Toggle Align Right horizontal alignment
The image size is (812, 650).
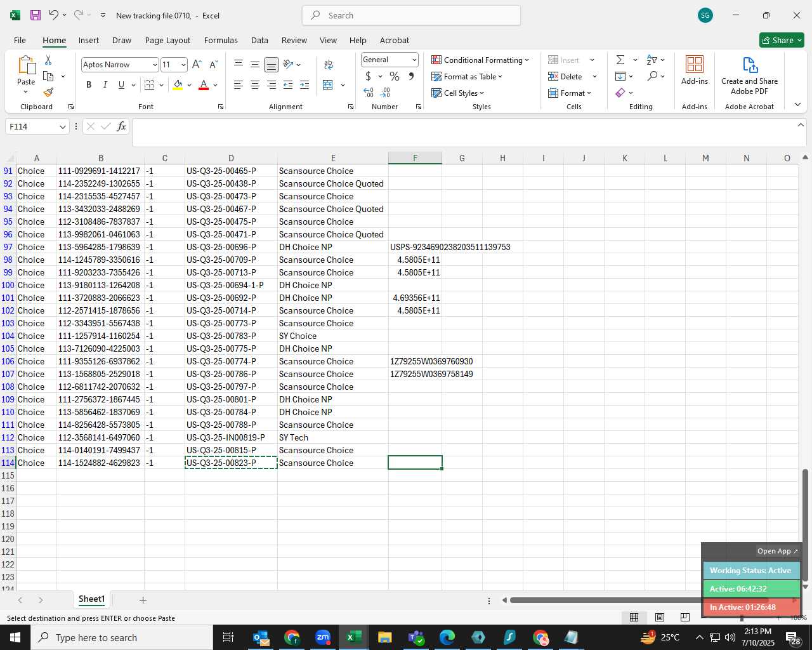[x=272, y=84]
